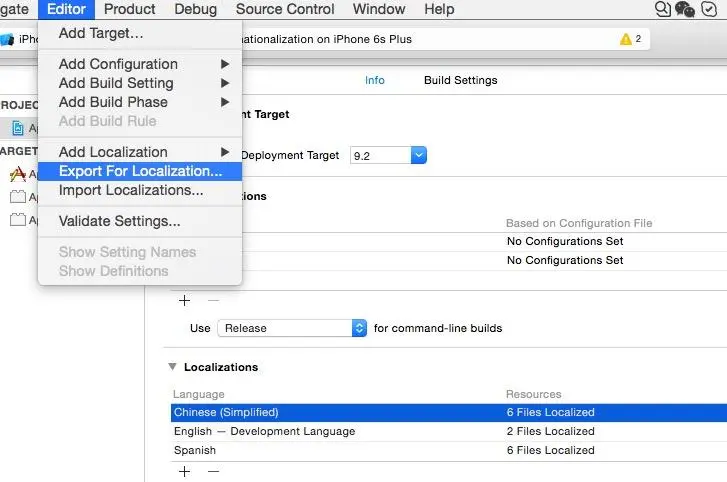Remove configuration with minus button
The image size is (727, 482).
pos(213,300)
